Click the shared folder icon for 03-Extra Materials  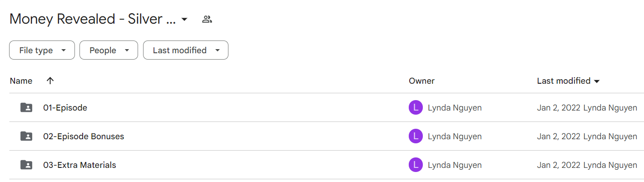click(26, 165)
